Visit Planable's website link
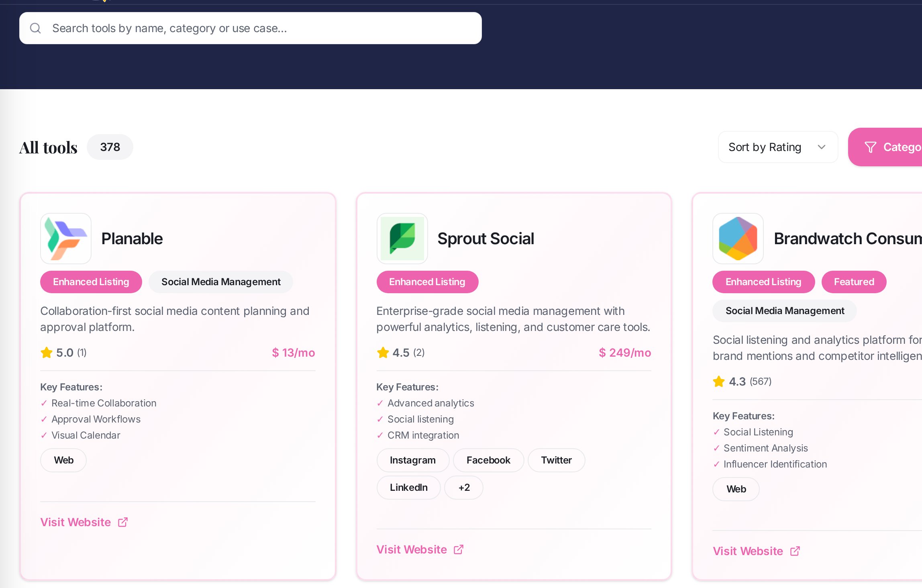Viewport: 922px width, 588px height. (84, 522)
